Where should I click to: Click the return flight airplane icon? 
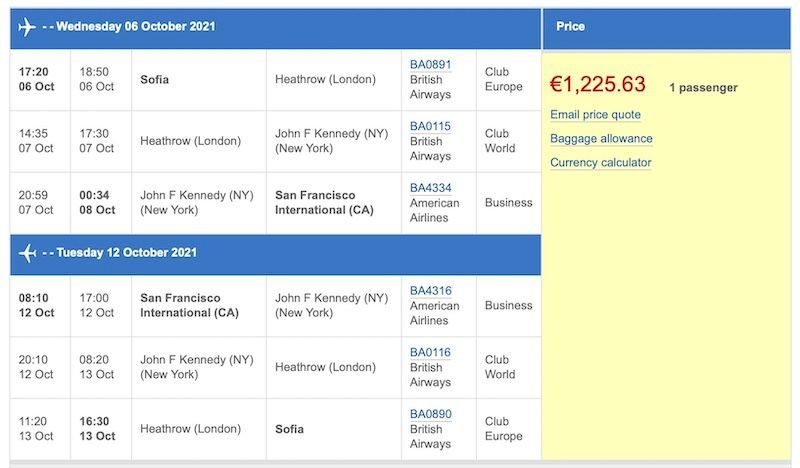pyautogui.click(x=28, y=253)
